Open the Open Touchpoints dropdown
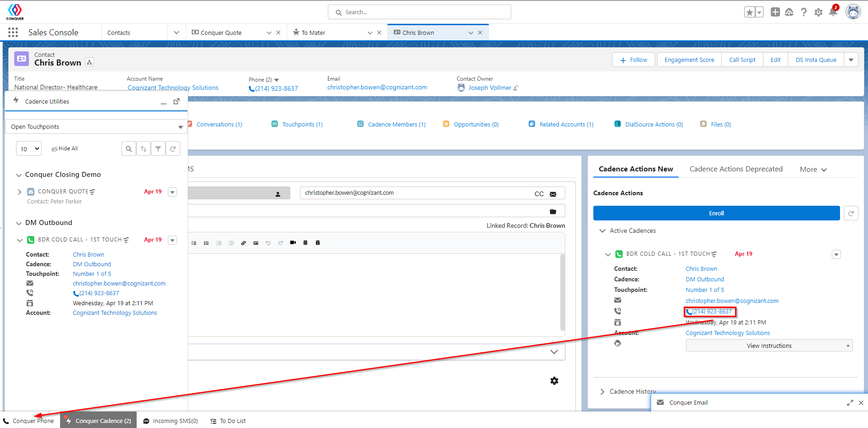 click(x=96, y=126)
